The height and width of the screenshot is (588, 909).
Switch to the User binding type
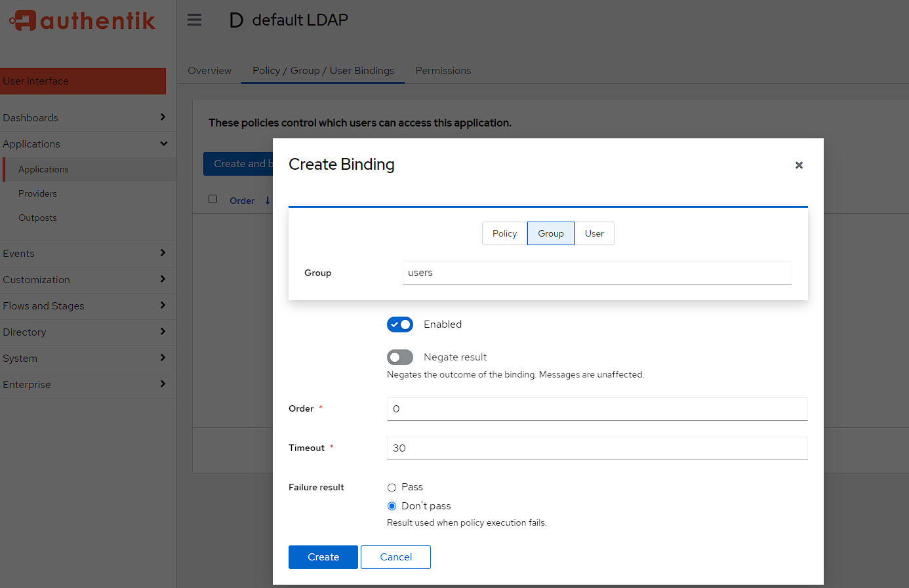[594, 233]
